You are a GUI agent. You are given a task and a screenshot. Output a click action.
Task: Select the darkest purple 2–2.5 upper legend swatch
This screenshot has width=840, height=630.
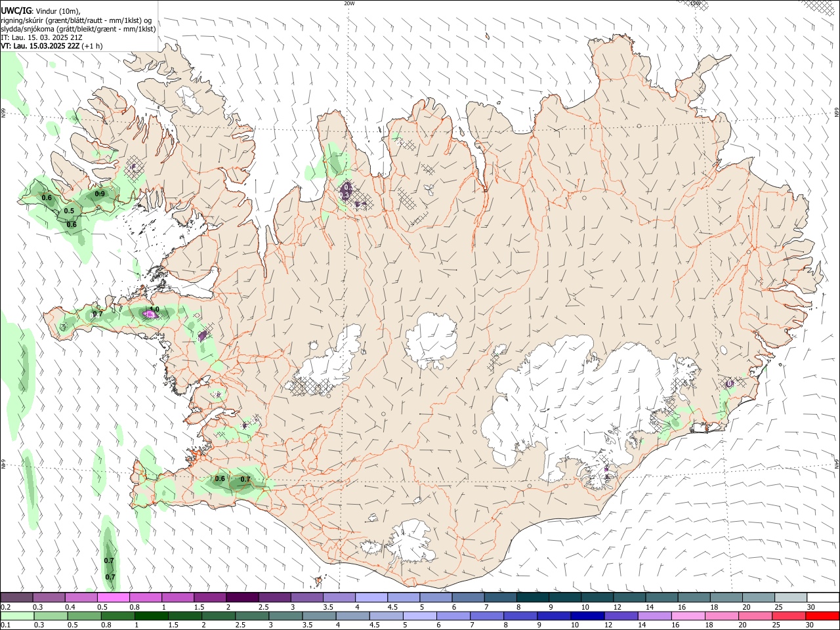click(241, 597)
